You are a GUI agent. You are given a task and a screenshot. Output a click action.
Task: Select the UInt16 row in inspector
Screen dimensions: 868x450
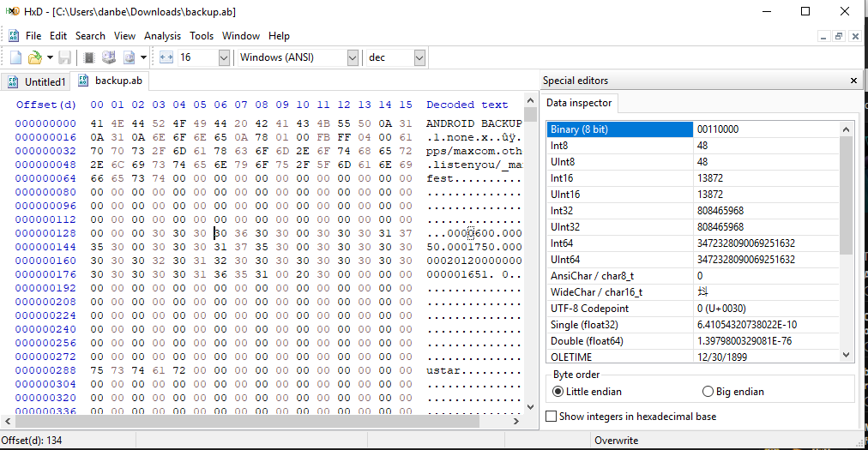tap(692, 195)
